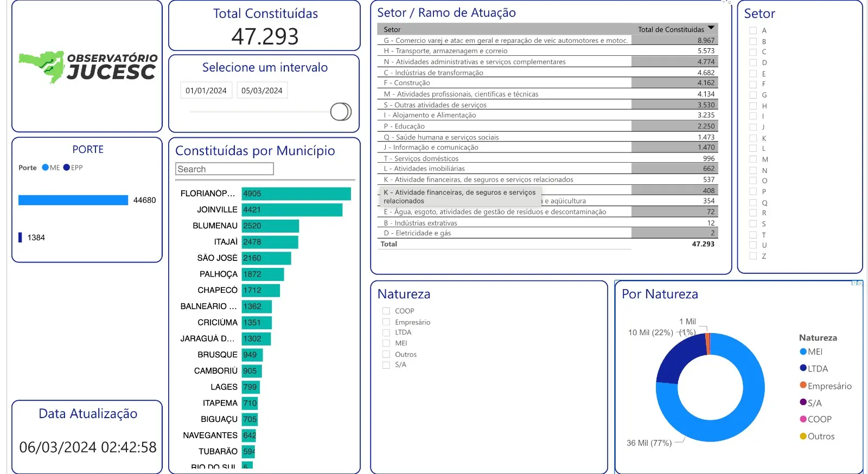Click the filter icon on Por Natureza chart
This screenshot has width=868, height=474.
[x=853, y=283]
